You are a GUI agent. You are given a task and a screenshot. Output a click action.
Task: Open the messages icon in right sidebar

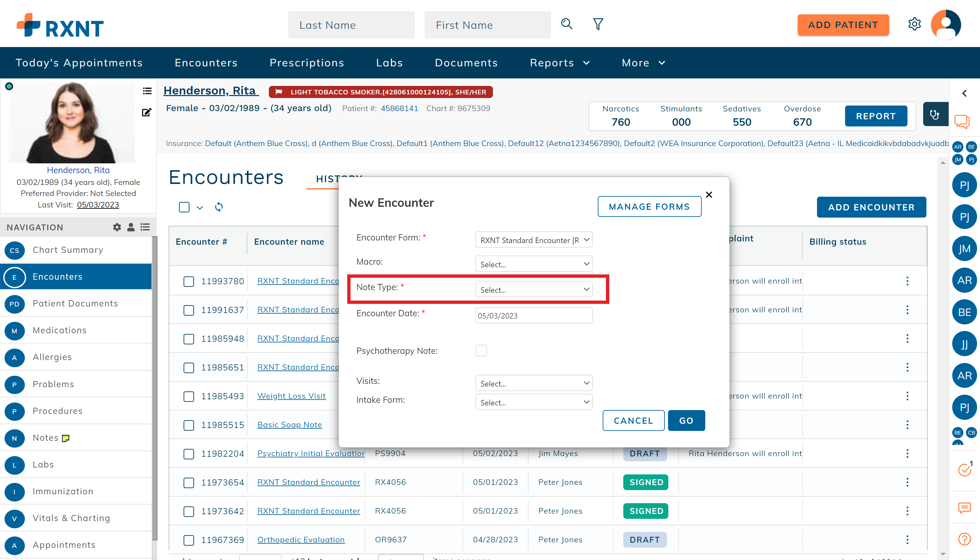click(964, 508)
